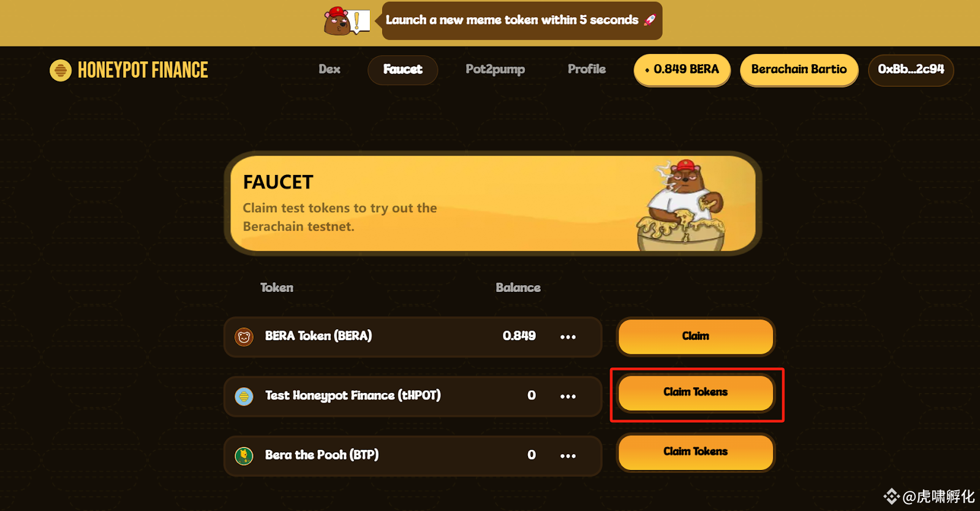This screenshot has width=980, height=511.
Task: Click the Claim button for BERA
Action: pos(696,337)
